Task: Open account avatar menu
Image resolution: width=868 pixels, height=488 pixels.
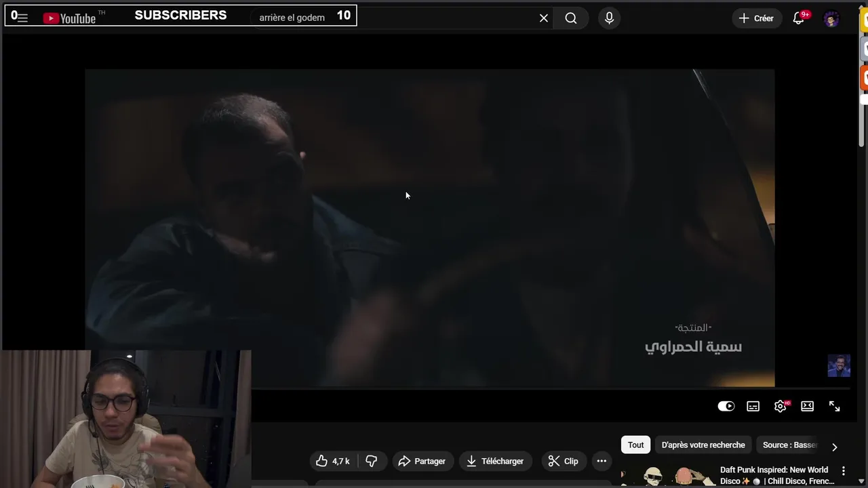Action: coord(831,18)
